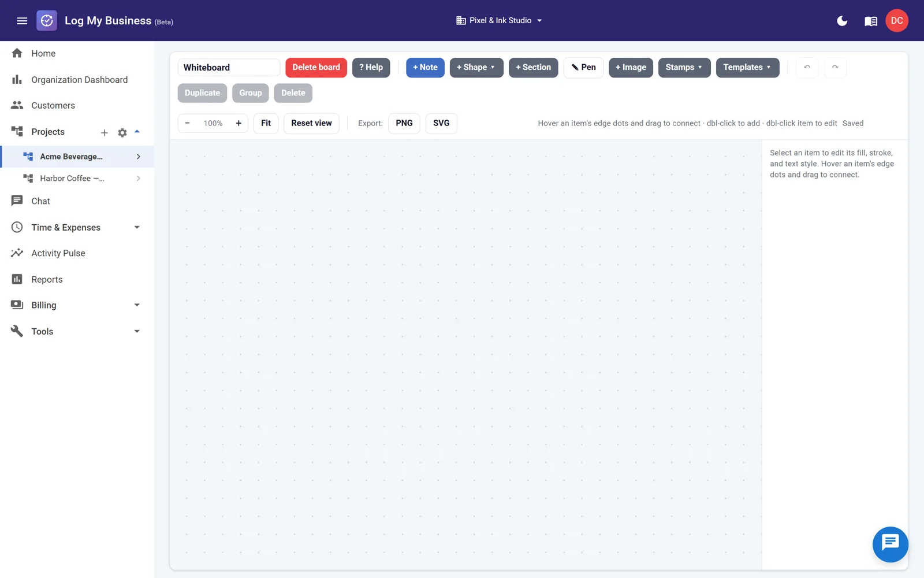Click the Delete board button
The height and width of the screenshot is (578, 924).
(x=316, y=68)
